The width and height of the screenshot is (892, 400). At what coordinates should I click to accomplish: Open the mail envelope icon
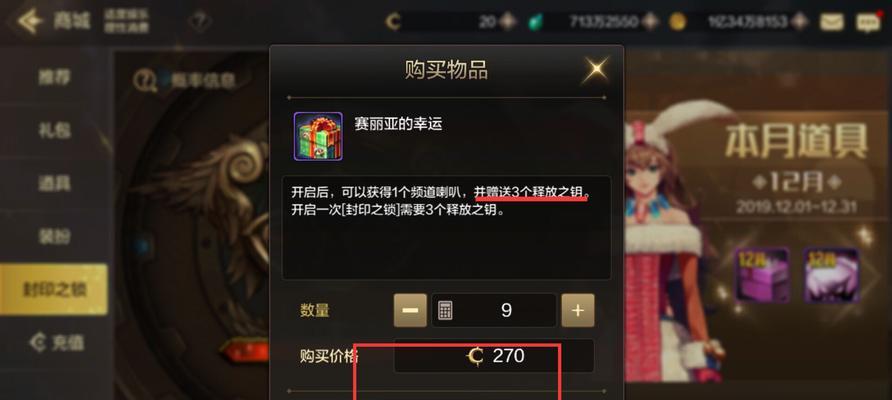point(831,22)
